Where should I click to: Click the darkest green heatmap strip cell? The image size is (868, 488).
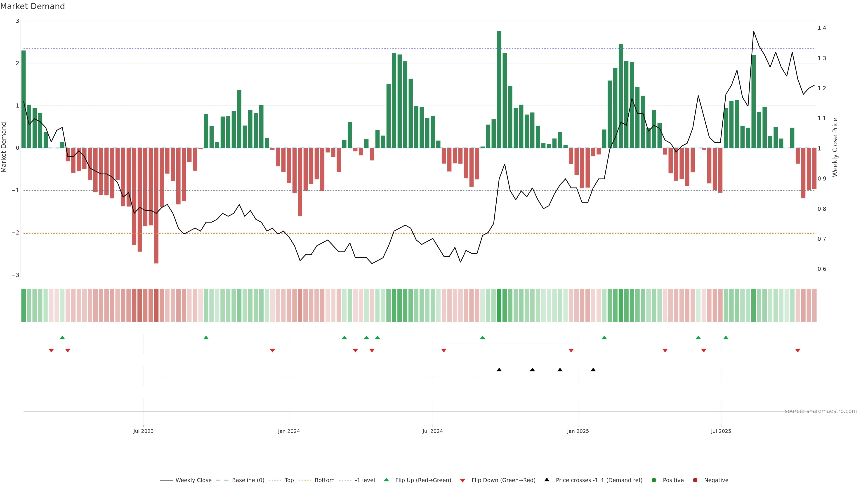coord(499,305)
